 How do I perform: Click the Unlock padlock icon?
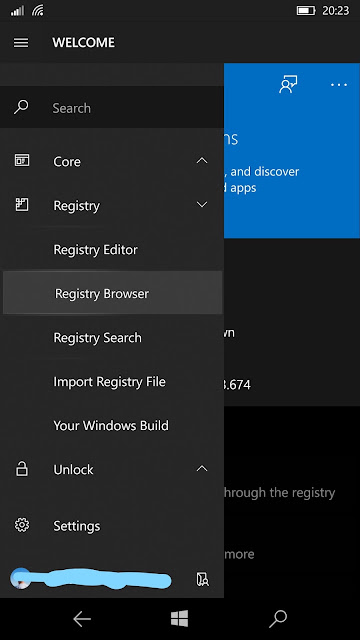click(x=22, y=469)
